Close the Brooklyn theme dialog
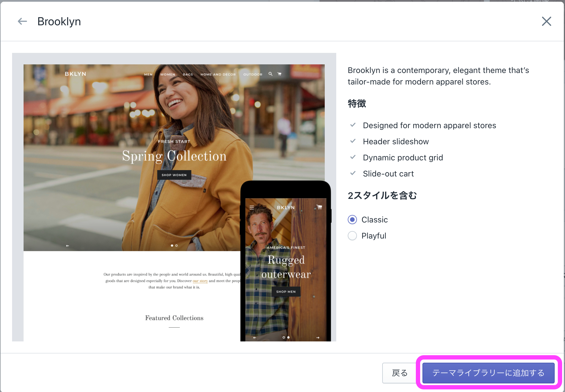The height and width of the screenshot is (392, 565). click(546, 21)
